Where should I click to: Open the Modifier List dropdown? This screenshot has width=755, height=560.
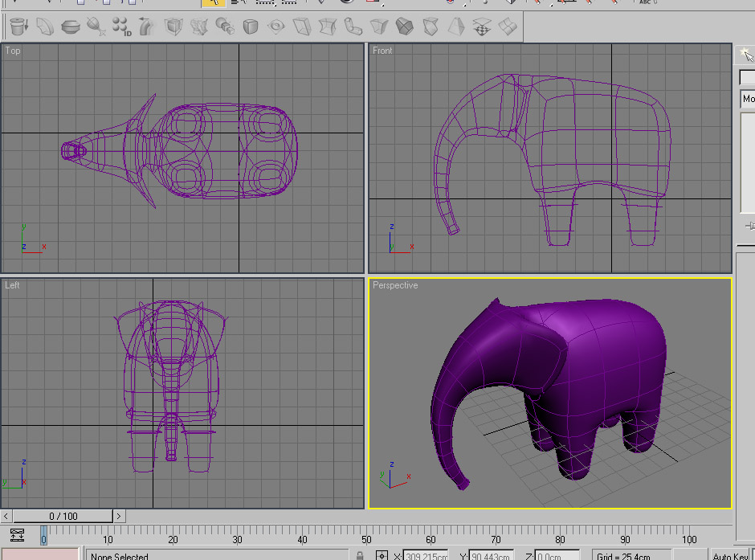(748, 99)
